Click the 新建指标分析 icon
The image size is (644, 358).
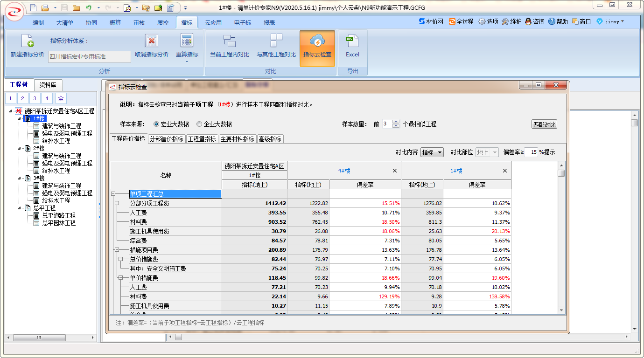[x=28, y=42]
